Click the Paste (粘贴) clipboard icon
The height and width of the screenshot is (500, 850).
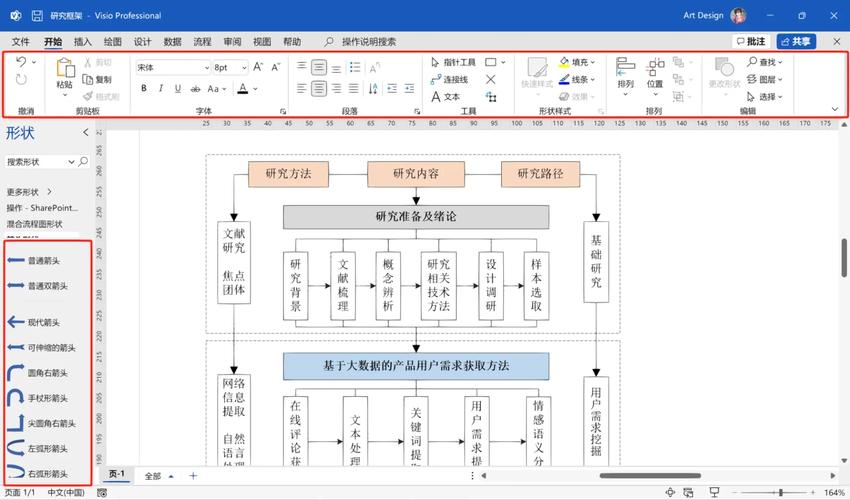click(x=65, y=68)
